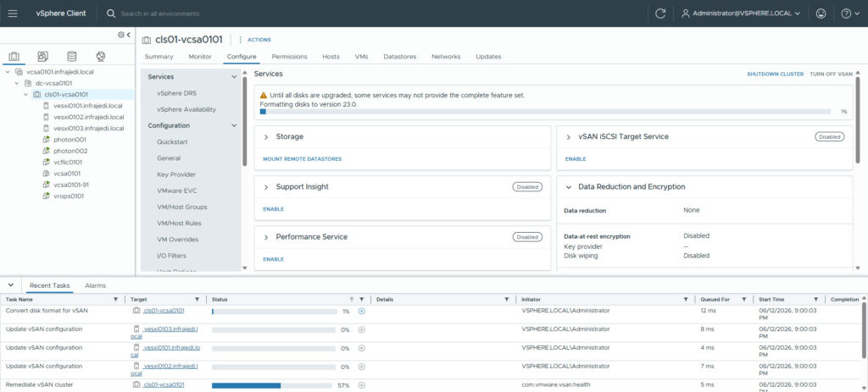Filter the Details column
Screen dimensions: 868x392
507,299
